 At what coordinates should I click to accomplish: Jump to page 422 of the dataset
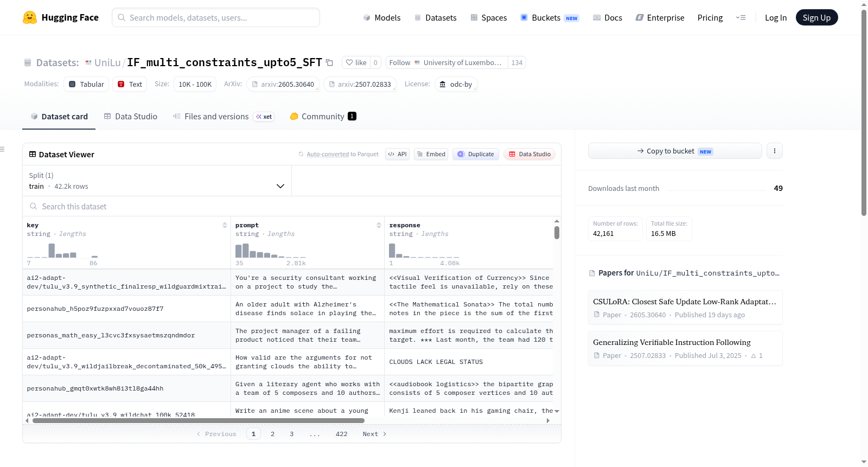tap(341, 434)
